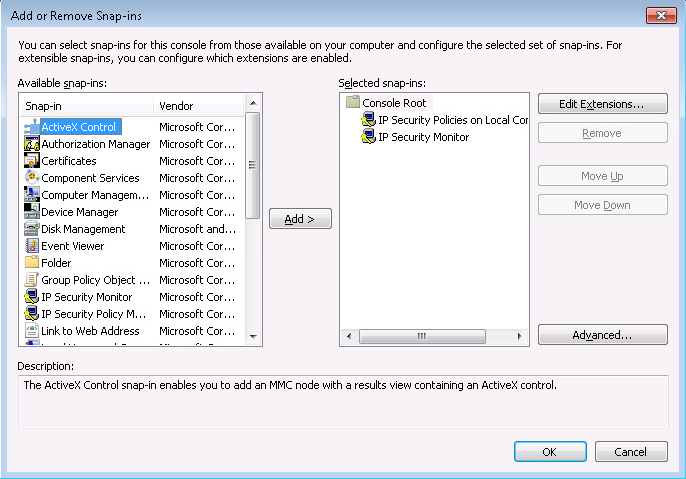Select the Link to Web Address icon
Screen dimensions: 686x479
[x=31, y=331]
